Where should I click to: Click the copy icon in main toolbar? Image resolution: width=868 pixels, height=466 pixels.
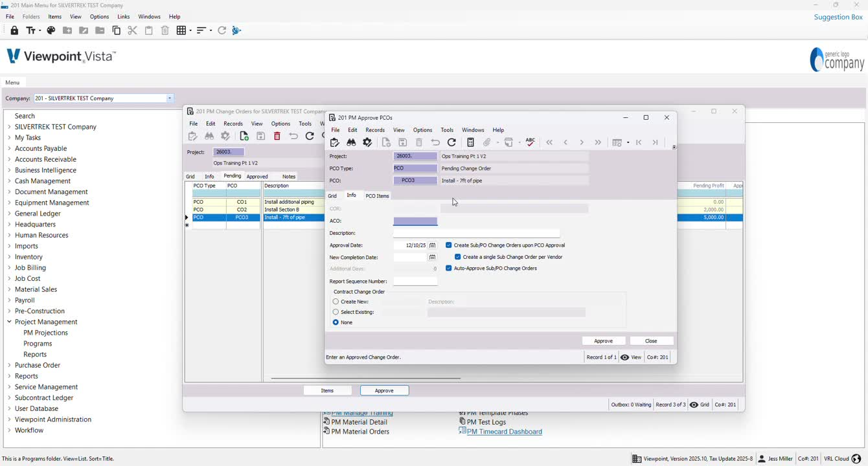[x=117, y=30]
